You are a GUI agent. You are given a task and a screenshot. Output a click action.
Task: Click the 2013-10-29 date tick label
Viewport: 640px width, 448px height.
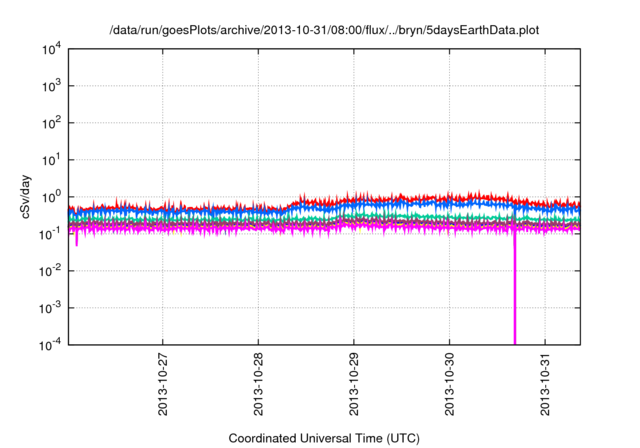pos(353,384)
